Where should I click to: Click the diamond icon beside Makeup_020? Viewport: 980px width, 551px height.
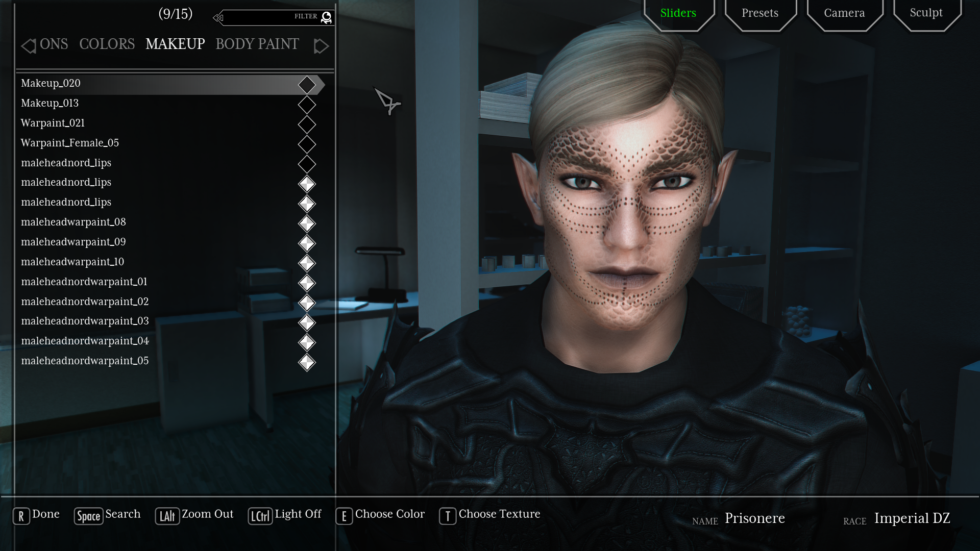(x=307, y=85)
